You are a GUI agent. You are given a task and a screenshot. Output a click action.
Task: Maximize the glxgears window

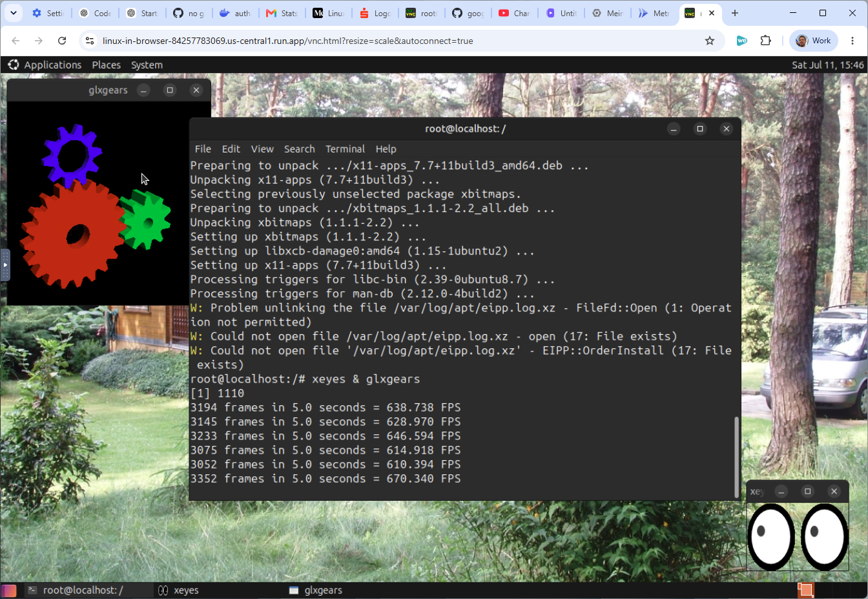[x=170, y=90]
